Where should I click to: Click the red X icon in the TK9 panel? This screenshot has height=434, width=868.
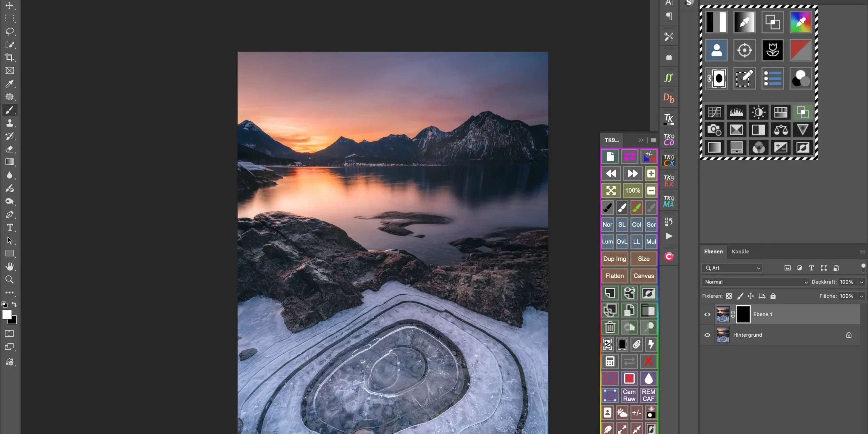click(648, 361)
